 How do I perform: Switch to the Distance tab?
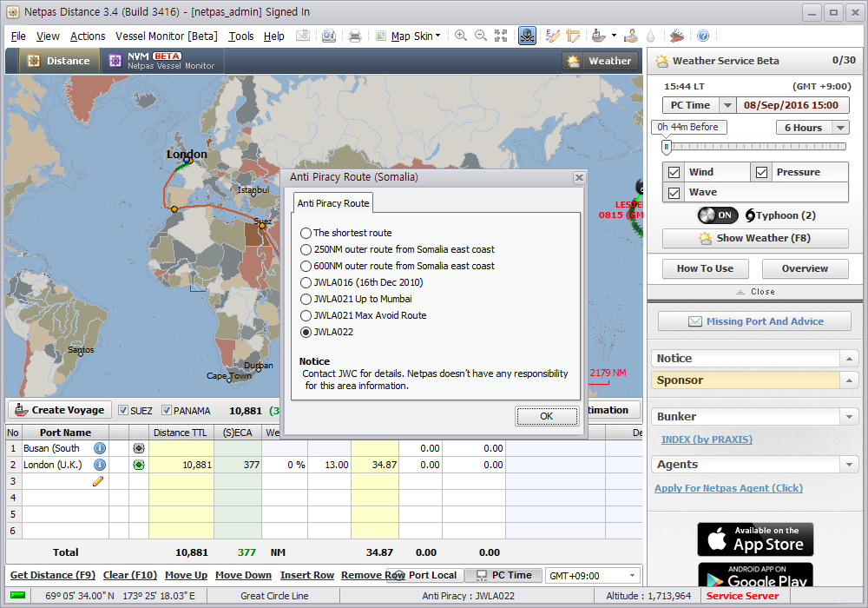tap(60, 61)
